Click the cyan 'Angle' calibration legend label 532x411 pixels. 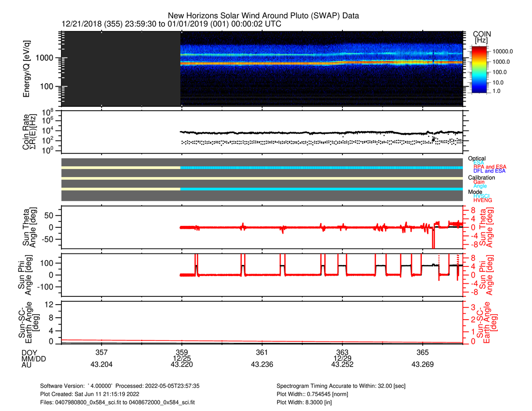480,186
